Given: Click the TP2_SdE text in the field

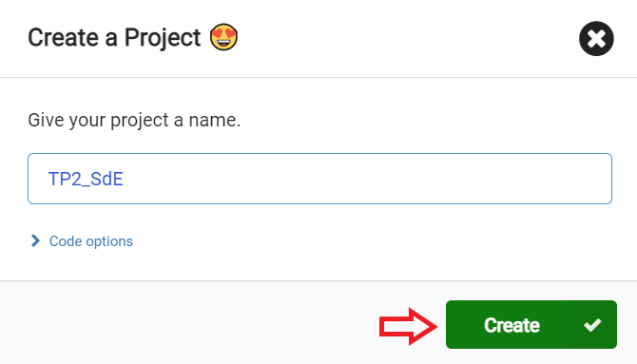Looking at the screenshot, I should pos(86,180).
